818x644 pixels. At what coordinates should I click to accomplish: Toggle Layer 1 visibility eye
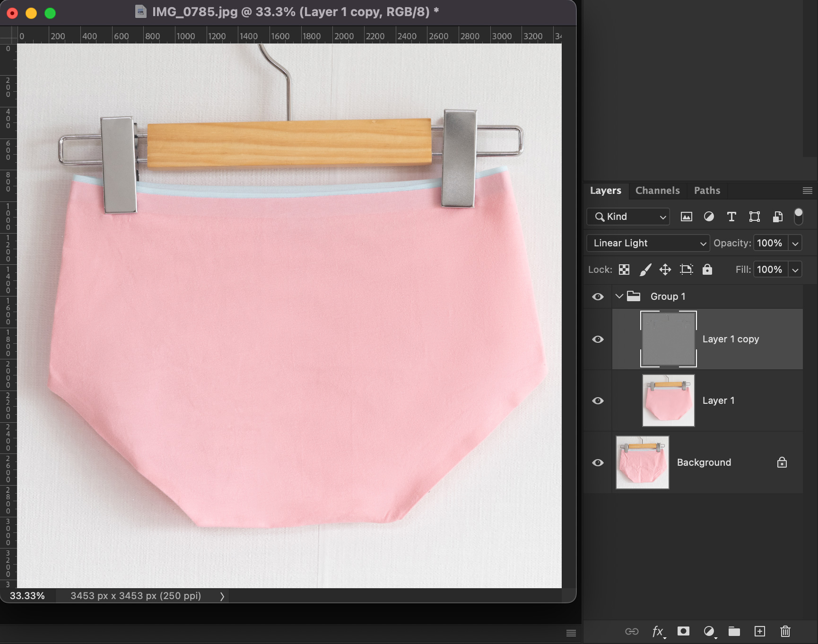598,400
